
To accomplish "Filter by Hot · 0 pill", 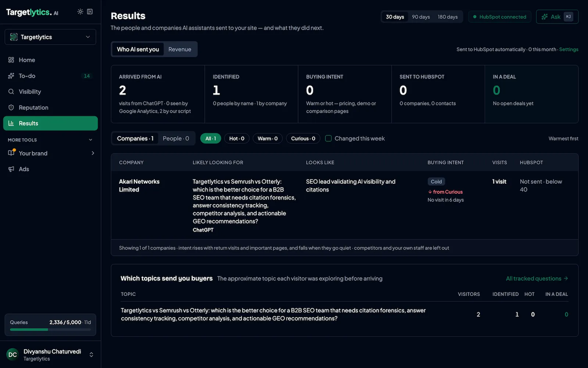I will click(237, 138).
